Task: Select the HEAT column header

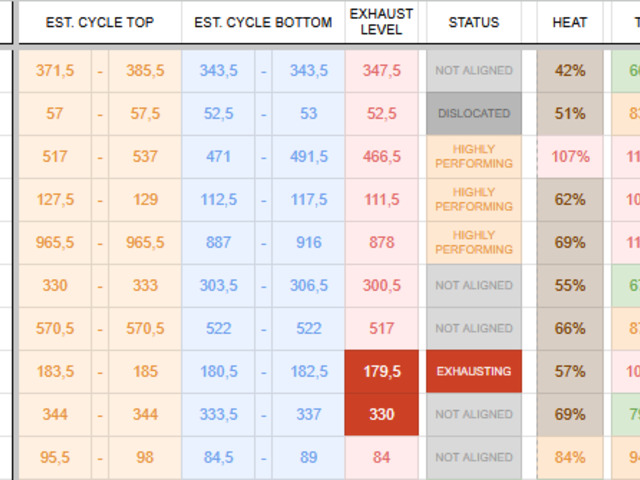Action: click(x=570, y=22)
